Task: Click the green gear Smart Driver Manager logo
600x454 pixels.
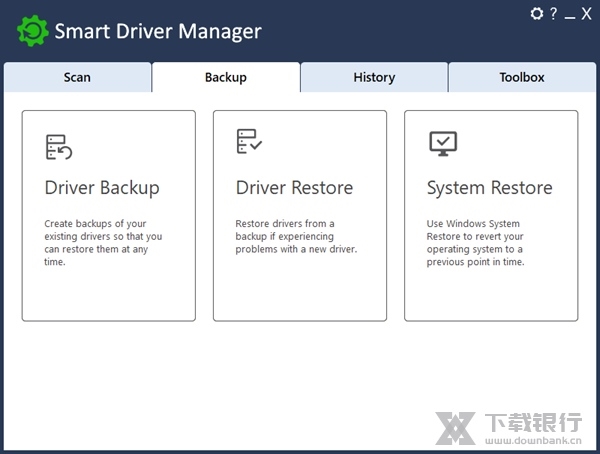Action: [x=32, y=31]
